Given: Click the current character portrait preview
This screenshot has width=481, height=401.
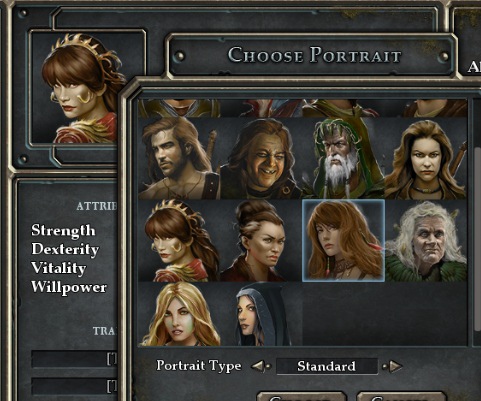Looking at the screenshot, I should tap(80, 87).
